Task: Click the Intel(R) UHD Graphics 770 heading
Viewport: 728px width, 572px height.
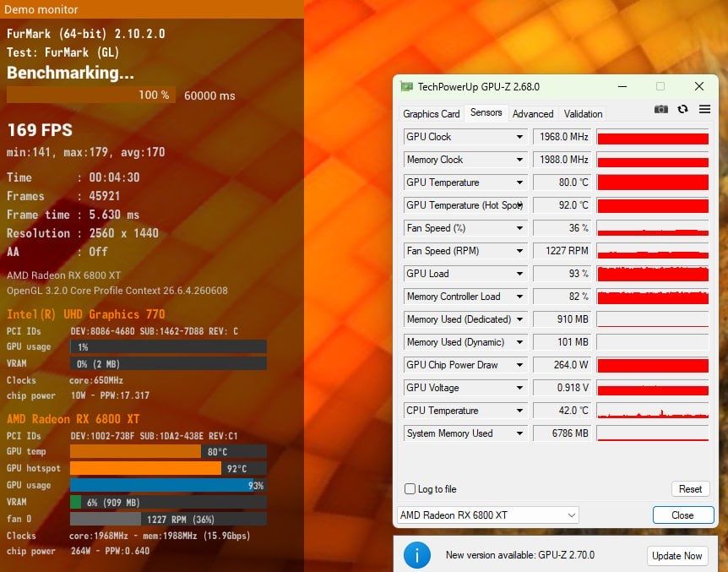Action: pyautogui.click(x=86, y=314)
